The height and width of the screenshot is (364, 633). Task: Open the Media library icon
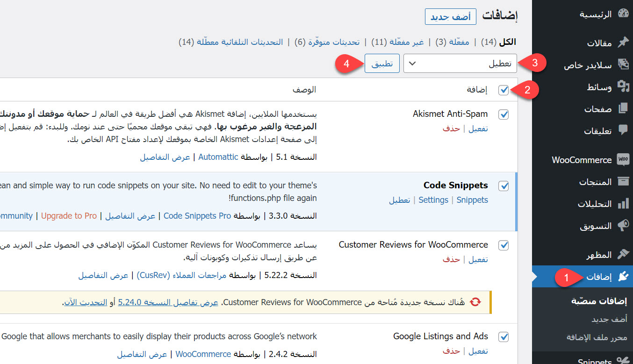click(x=623, y=86)
